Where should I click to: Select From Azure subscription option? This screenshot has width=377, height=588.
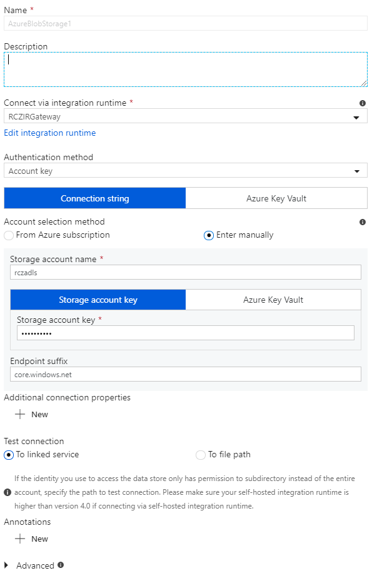(9, 235)
